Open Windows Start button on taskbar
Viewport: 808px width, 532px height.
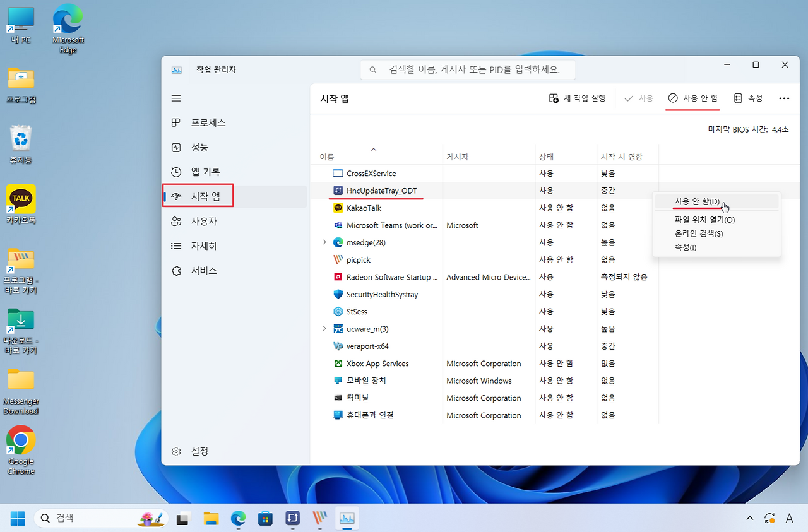[x=18, y=519]
